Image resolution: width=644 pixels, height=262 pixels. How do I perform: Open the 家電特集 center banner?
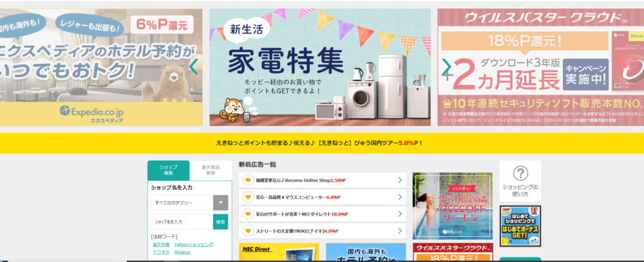320,68
